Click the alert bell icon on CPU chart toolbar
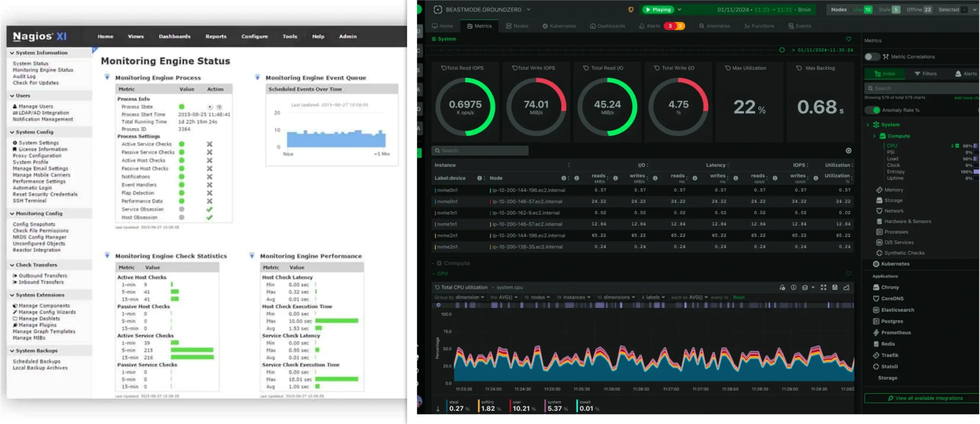The height and width of the screenshot is (424, 980). point(782,287)
